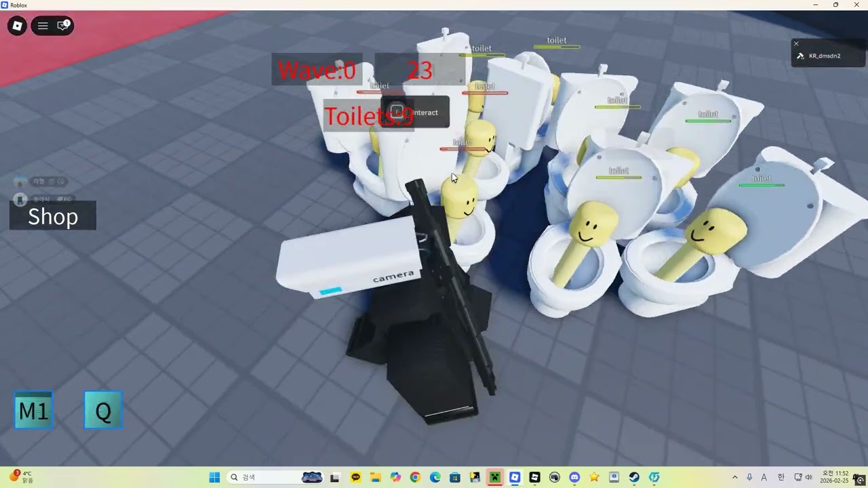The height and width of the screenshot is (488, 868).
Task: Click the red 23 timer value
Action: click(x=420, y=70)
